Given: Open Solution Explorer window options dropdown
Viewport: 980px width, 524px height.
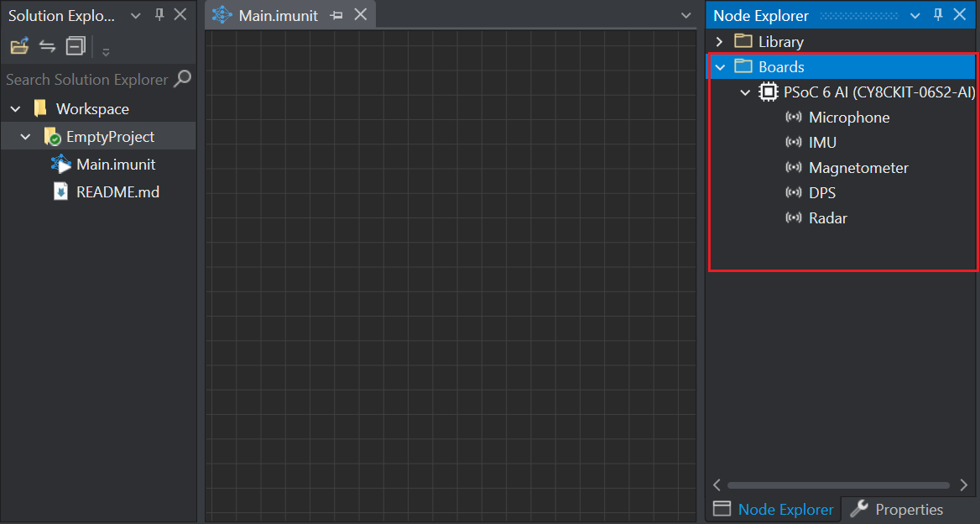Looking at the screenshot, I should coord(136,16).
